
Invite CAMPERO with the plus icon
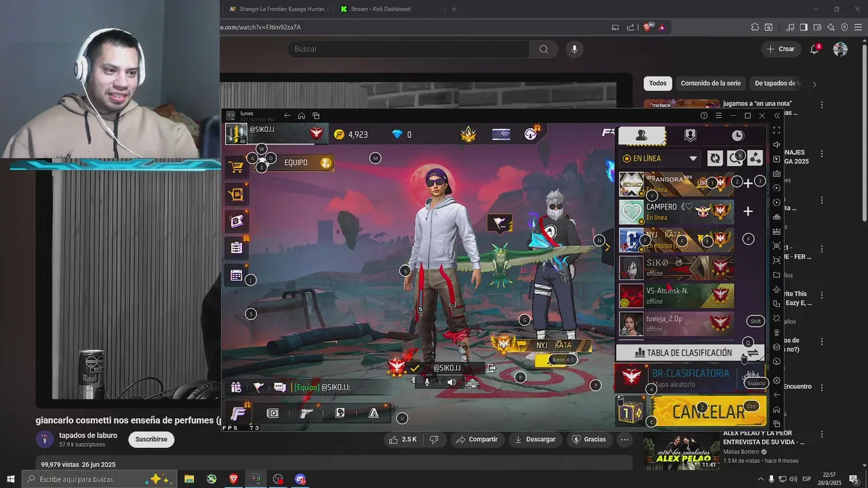click(x=748, y=211)
